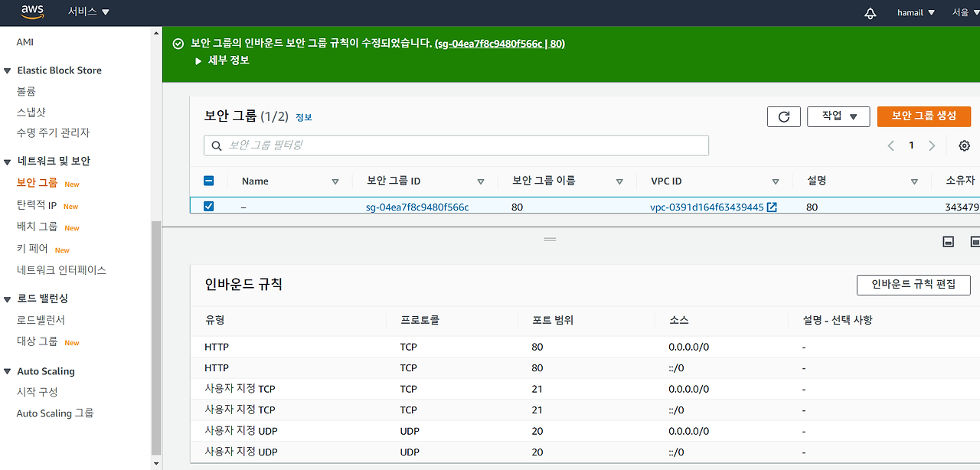The image size is (980, 470).
Task: Open the notifications bell
Action: point(871,11)
